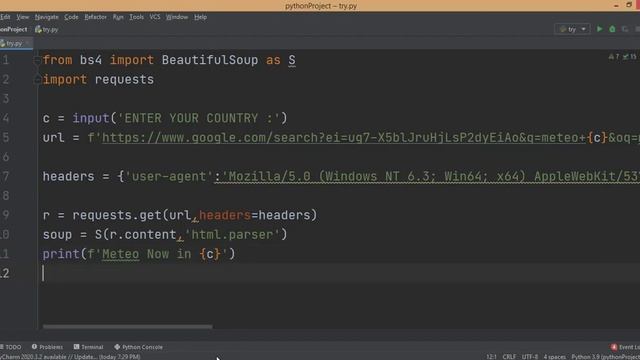Open the VCS menu
The image size is (640, 360).
point(155,17)
